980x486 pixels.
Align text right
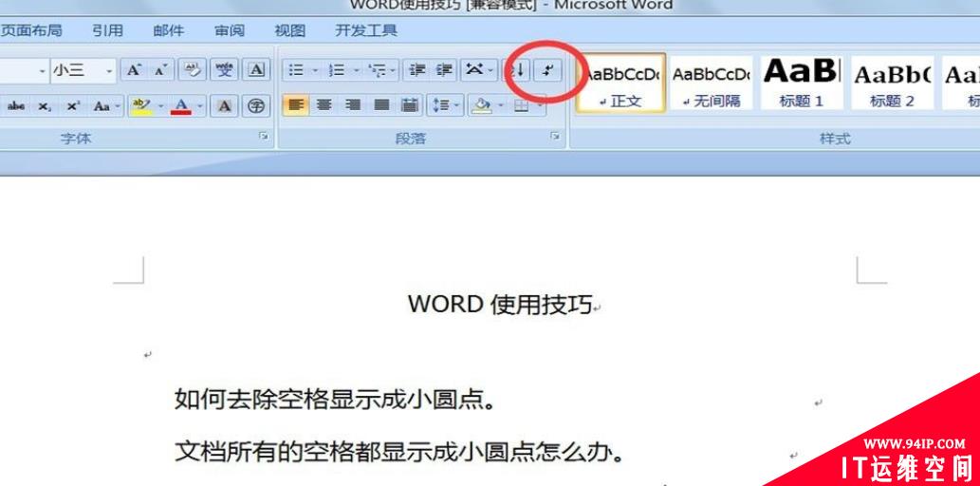[353, 105]
